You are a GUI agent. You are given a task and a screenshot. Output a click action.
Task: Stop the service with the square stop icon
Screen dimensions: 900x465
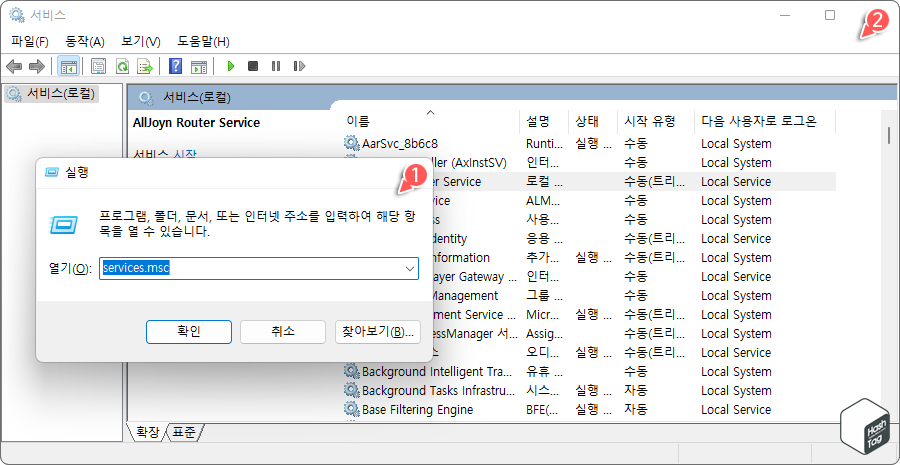tap(253, 67)
